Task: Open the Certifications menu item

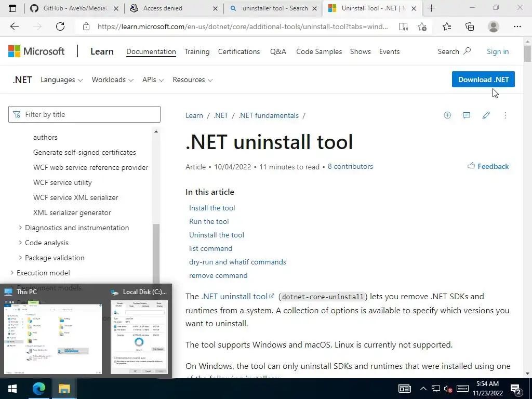Action: pyautogui.click(x=239, y=51)
